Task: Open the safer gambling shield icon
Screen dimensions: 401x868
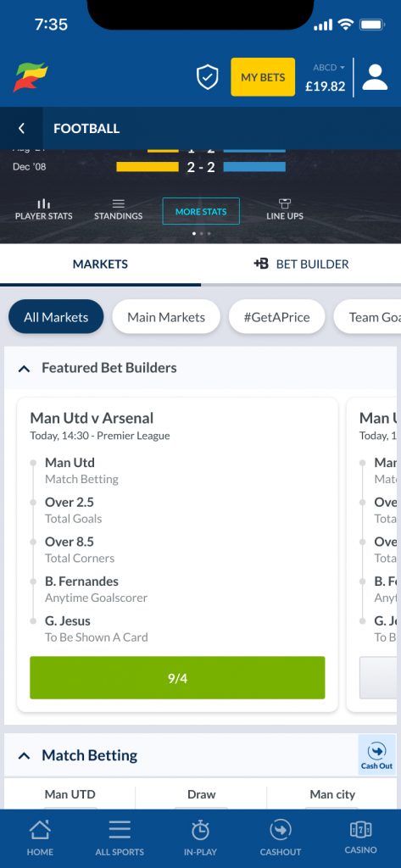Action: coord(208,77)
